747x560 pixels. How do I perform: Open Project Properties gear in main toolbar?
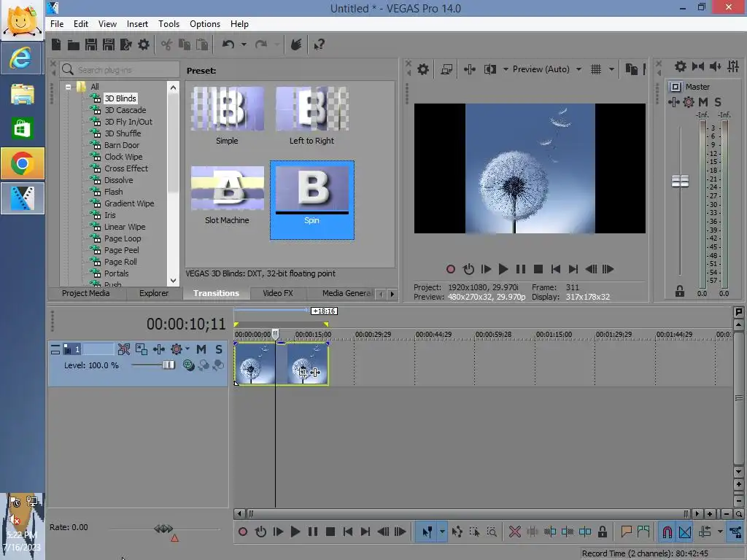(144, 44)
